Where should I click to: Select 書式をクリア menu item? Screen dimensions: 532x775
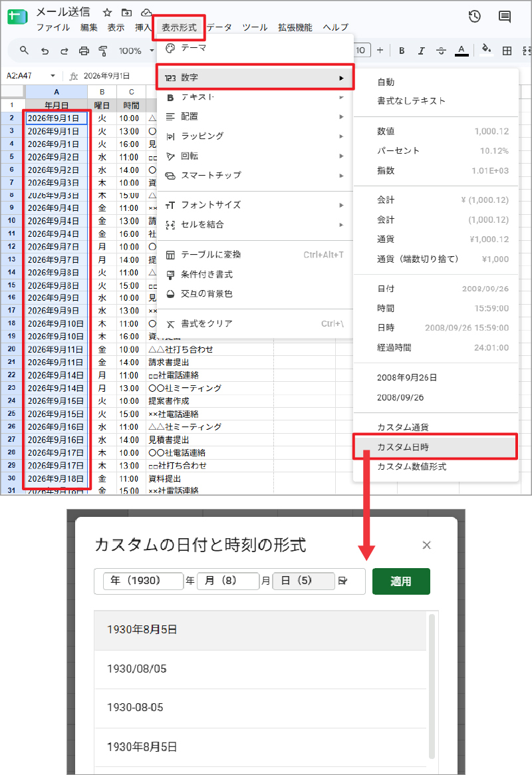(255, 324)
